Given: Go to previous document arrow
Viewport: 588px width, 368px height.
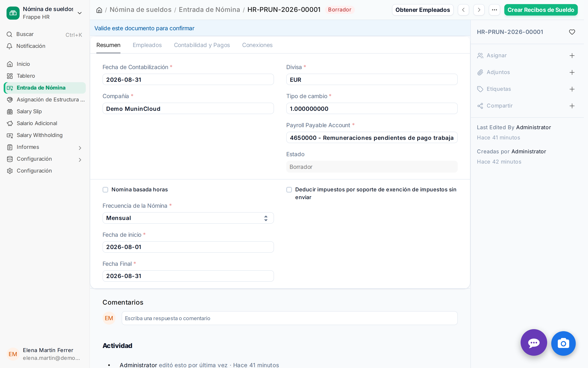Looking at the screenshot, I should coord(463,10).
